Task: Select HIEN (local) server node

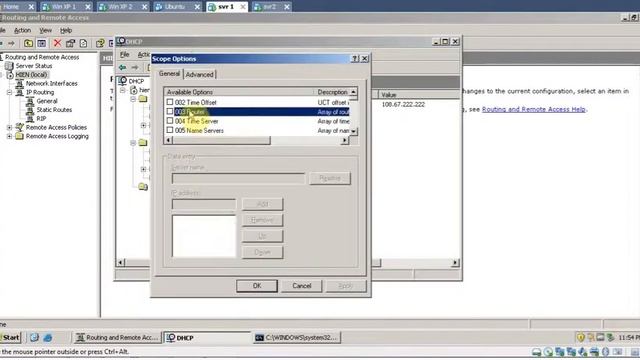Action: coord(31,75)
